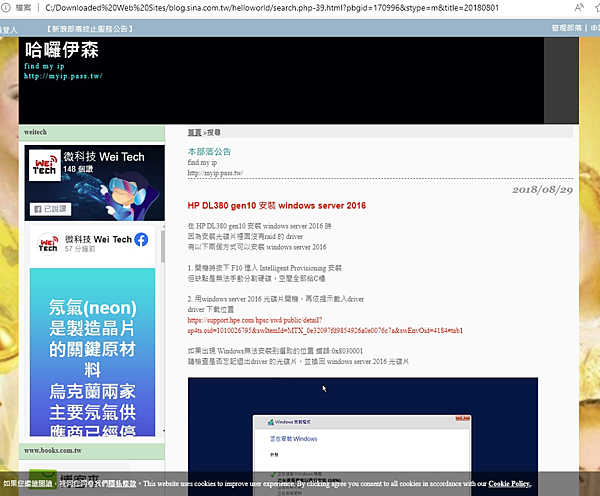Screen dimensions: 600x496
Task: Click the Wei Tech logo in Facebook banner
Action: [x=45, y=165]
